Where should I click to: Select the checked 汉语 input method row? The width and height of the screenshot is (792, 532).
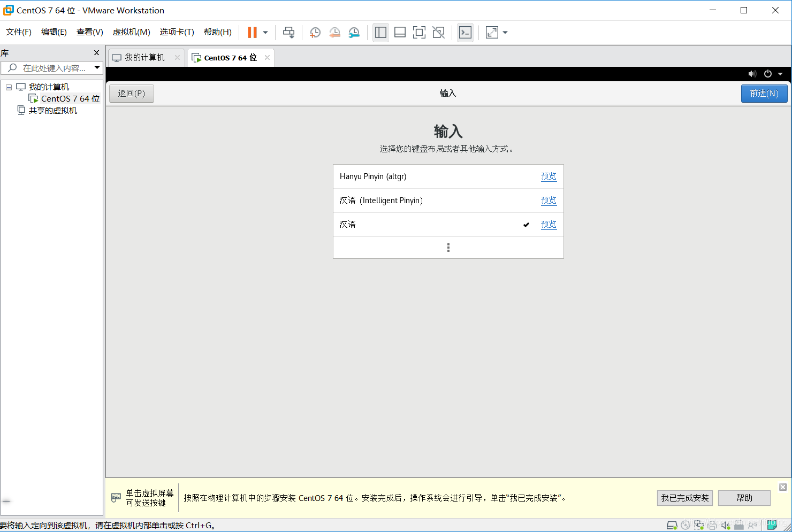click(x=448, y=225)
